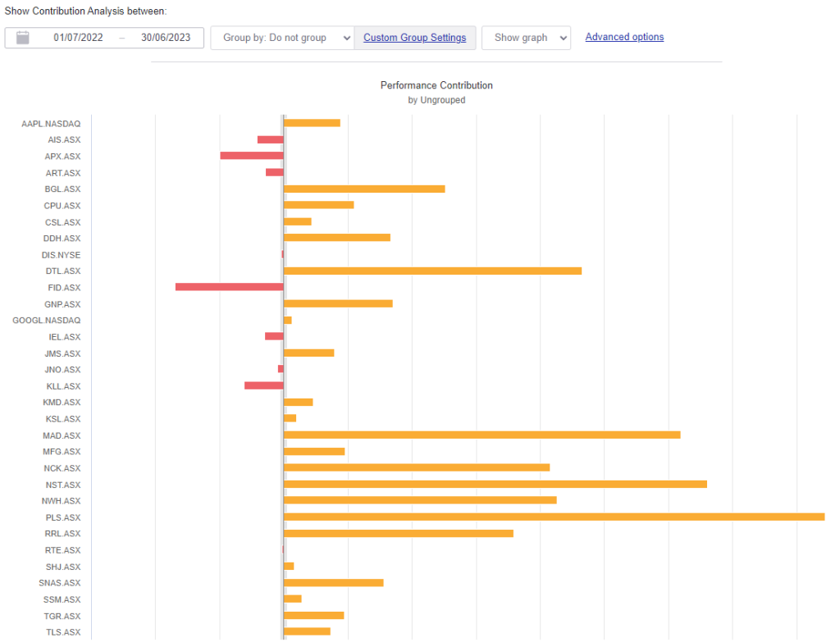Expand the Show graph dropdown

pos(526,38)
